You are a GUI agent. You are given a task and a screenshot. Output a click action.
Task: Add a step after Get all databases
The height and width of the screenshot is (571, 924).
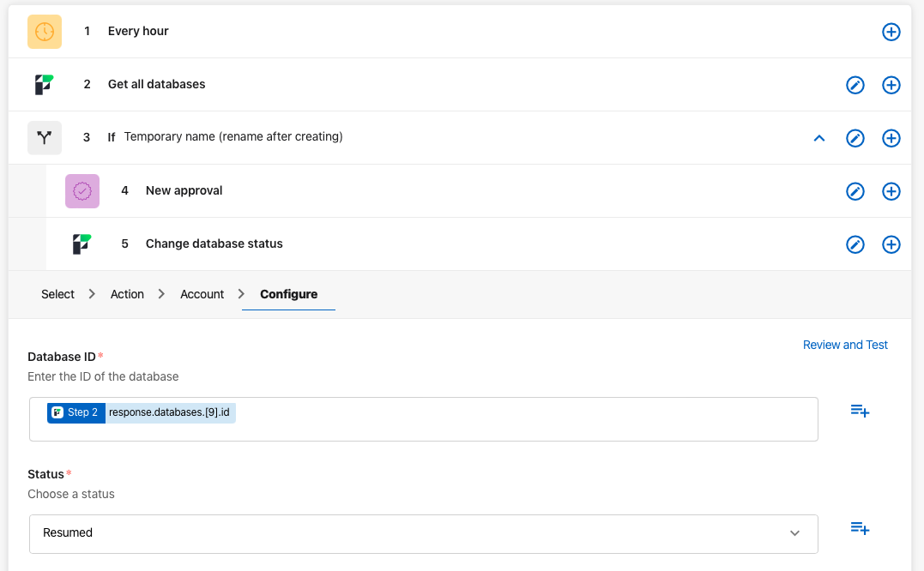coord(891,85)
